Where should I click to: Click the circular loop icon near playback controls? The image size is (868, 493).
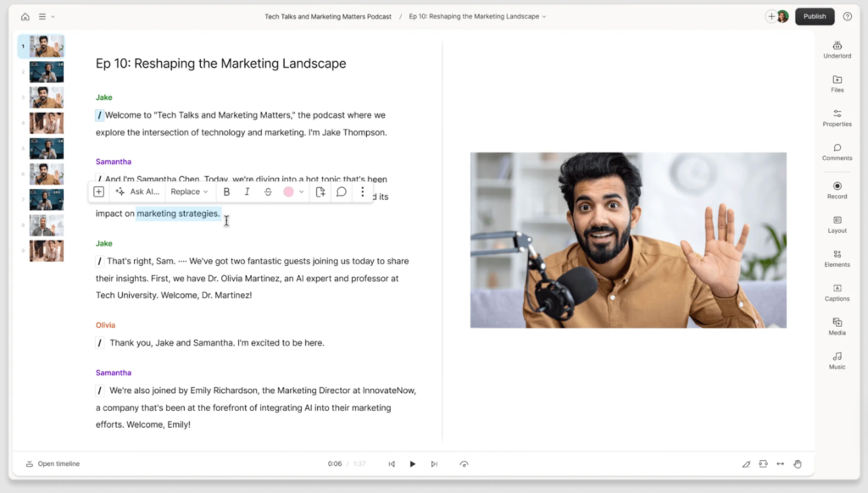(x=464, y=463)
